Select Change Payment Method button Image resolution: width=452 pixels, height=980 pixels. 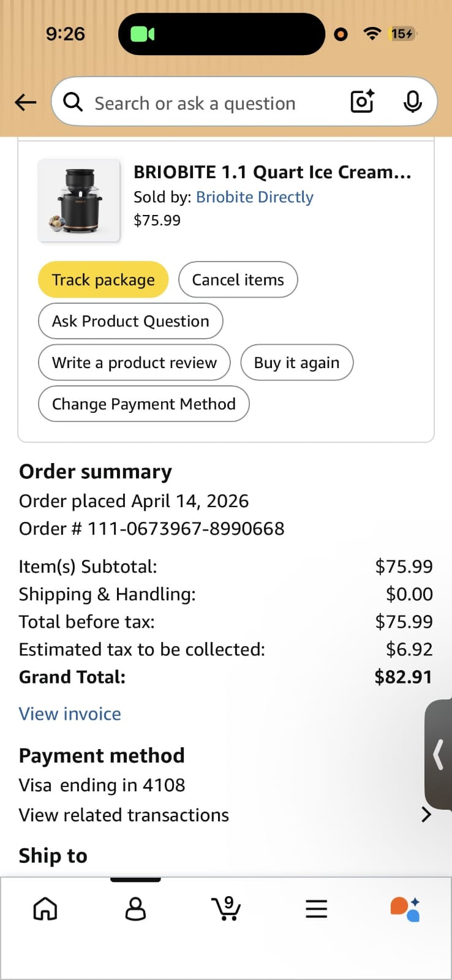[143, 404]
